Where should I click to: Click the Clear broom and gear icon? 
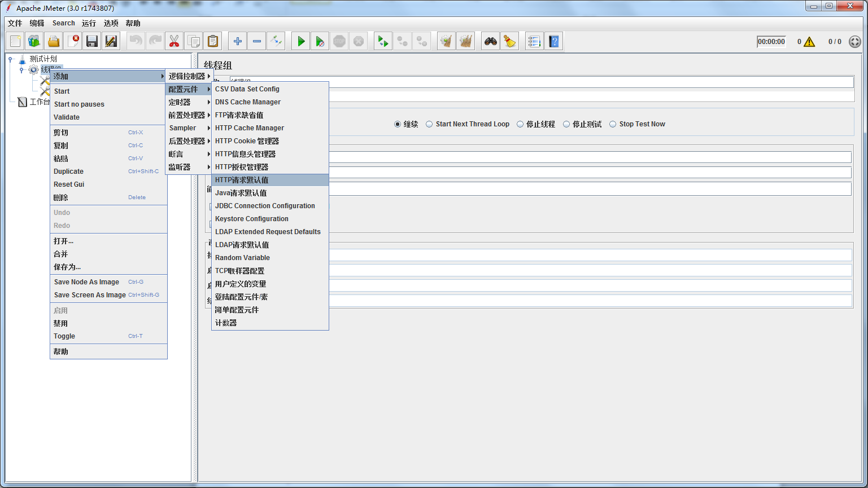click(447, 41)
